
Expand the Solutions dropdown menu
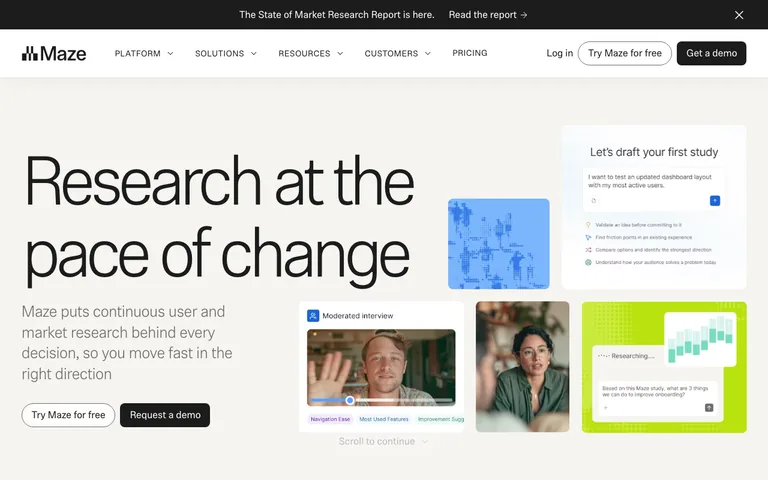coord(226,53)
